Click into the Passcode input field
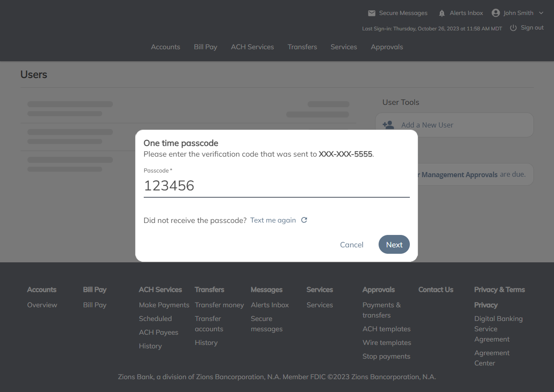The height and width of the screenshot is (392, 554). [276, 186]
